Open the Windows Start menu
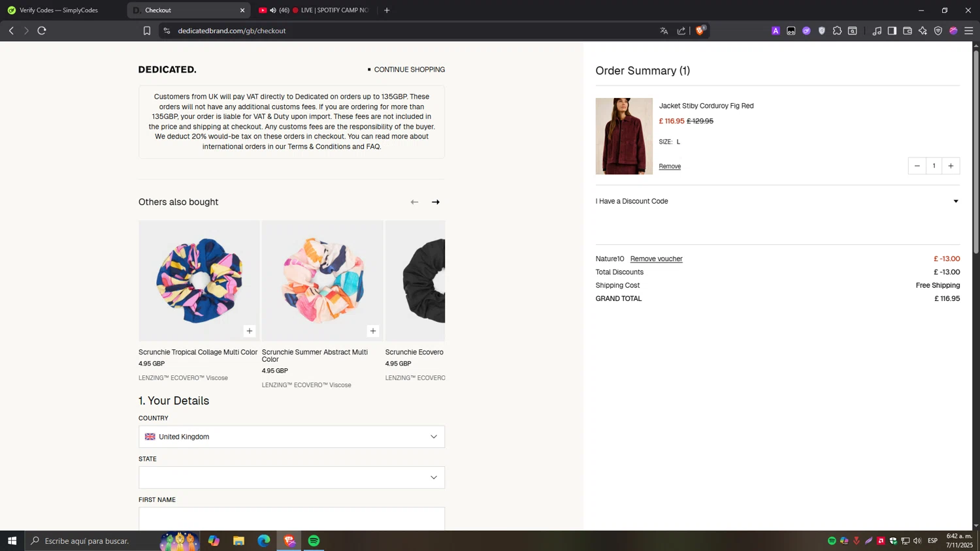Viewport: 980px width, 551px height. tap(12, 541)
